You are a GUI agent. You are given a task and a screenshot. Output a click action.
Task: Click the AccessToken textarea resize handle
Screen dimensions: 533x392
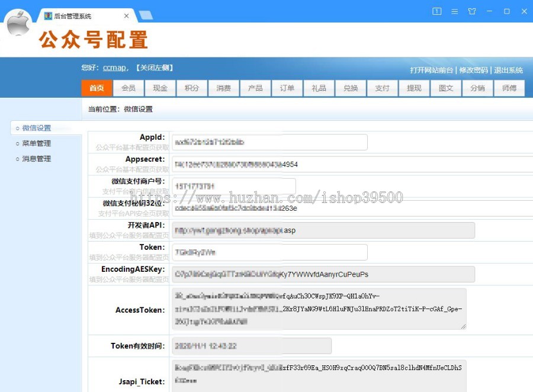pos(463,326)
